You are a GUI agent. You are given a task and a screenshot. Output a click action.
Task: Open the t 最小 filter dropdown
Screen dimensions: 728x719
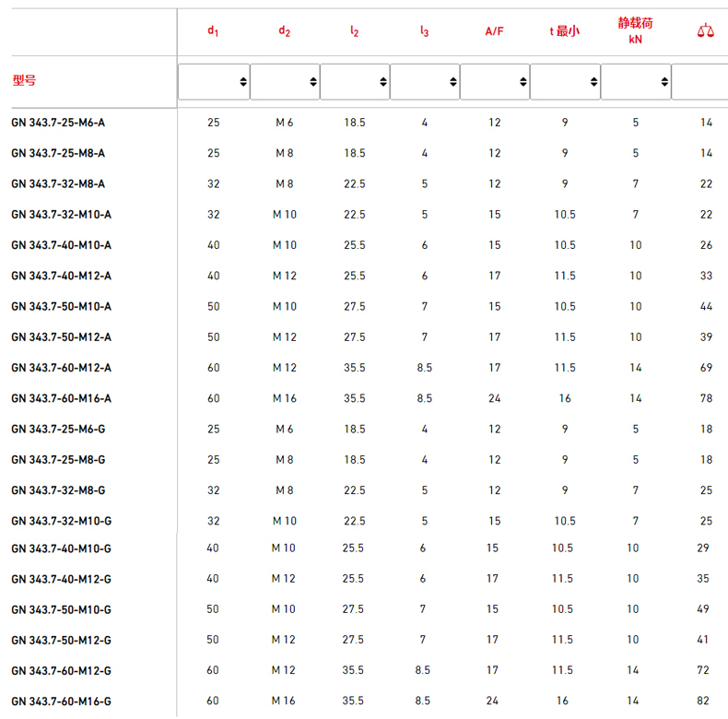point(565,82)
